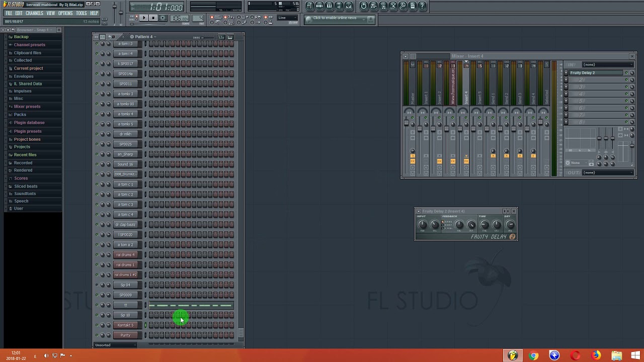The width and height of the screenshot is (644, 362).
Task: Open the FILE menu
Action: tap(9, 13)
